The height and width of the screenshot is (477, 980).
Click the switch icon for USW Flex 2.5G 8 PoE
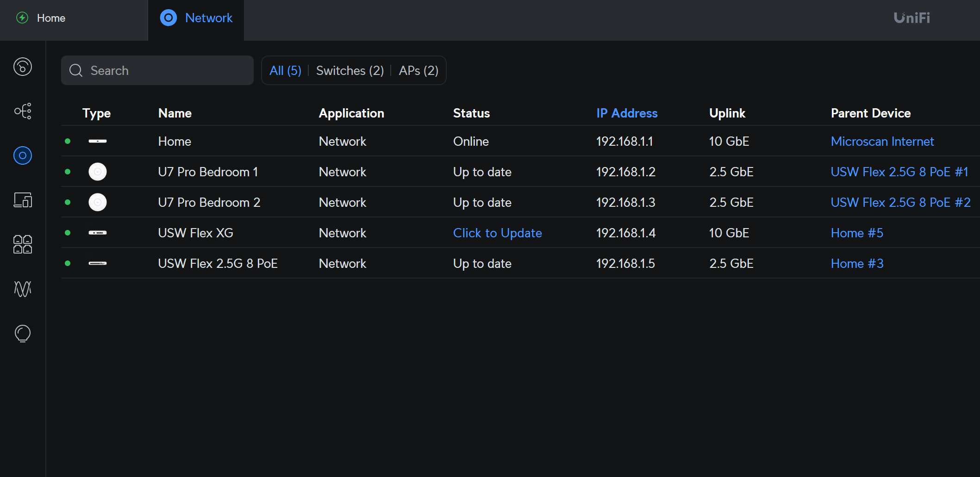98,263
